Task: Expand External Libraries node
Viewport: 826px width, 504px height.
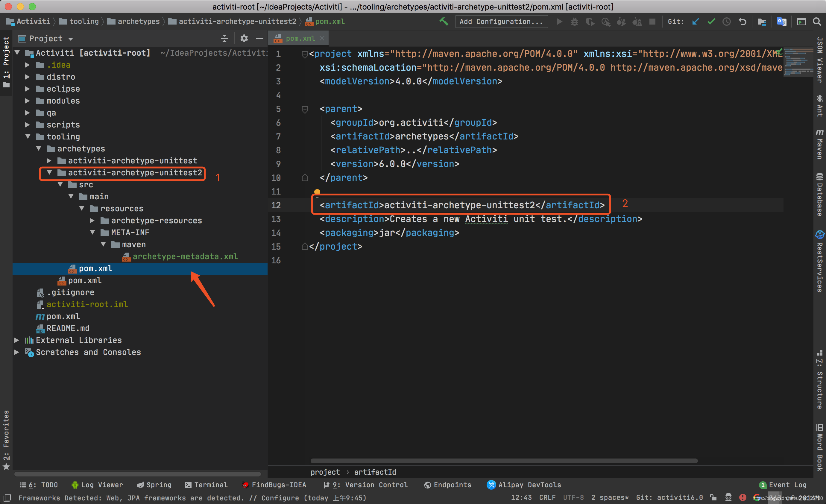Action: [x=17, y=340]
